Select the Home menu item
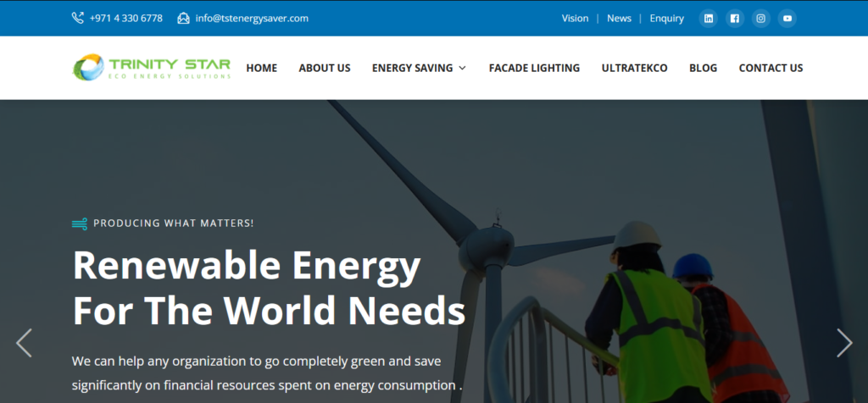Screen dimensions: 868x403 pos(261,68)
